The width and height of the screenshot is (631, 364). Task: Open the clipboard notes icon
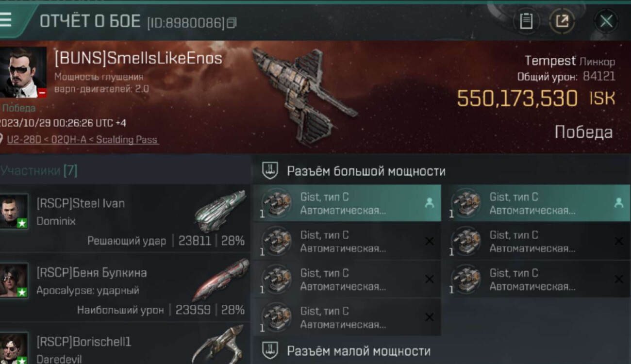pyautogui.click(x=526, y=21)
